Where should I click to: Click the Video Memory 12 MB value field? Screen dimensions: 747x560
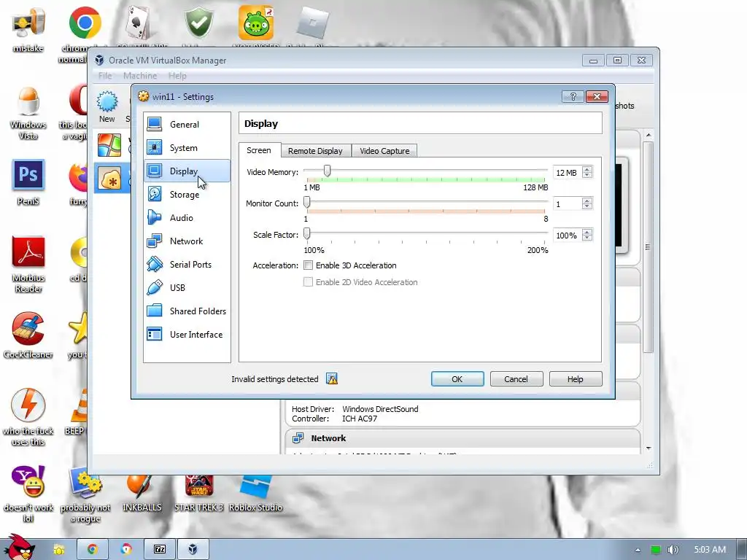click(x=568, y=172)
